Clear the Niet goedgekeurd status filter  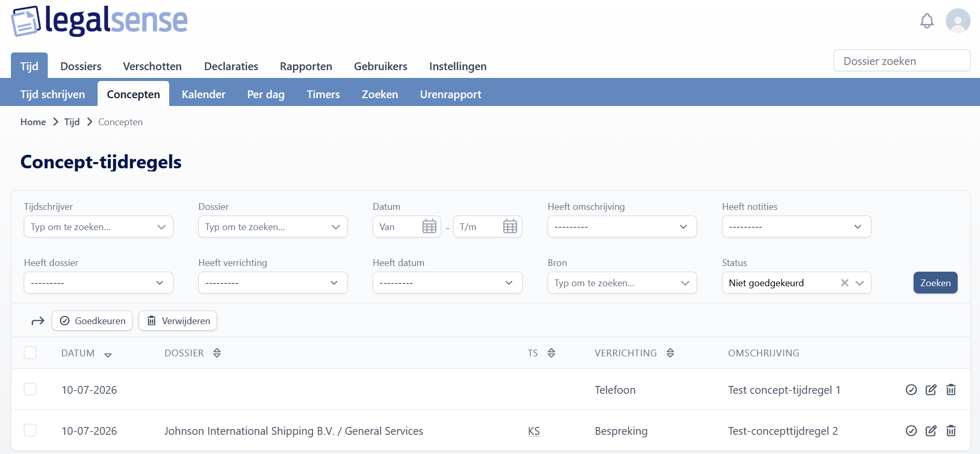click(845, 283)
